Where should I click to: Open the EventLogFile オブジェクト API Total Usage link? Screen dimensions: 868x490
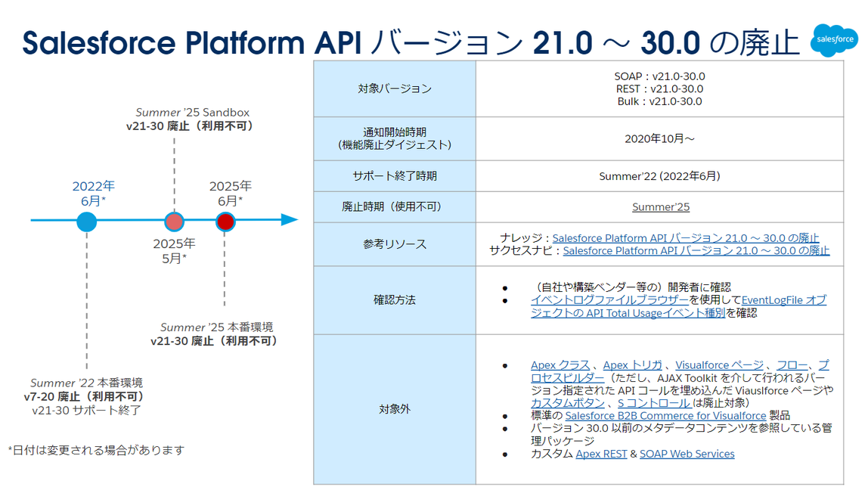click(679, 307)
